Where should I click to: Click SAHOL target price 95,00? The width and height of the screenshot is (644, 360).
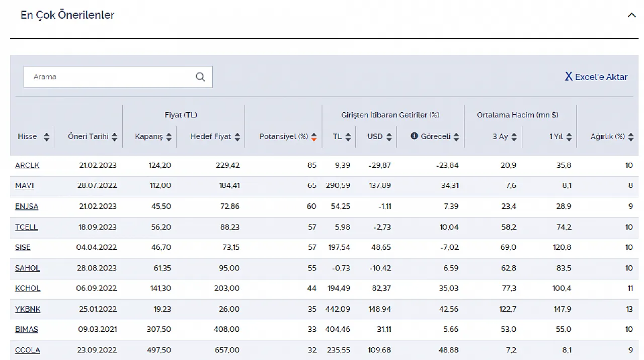pyautogui.click(x=229, y=268)
